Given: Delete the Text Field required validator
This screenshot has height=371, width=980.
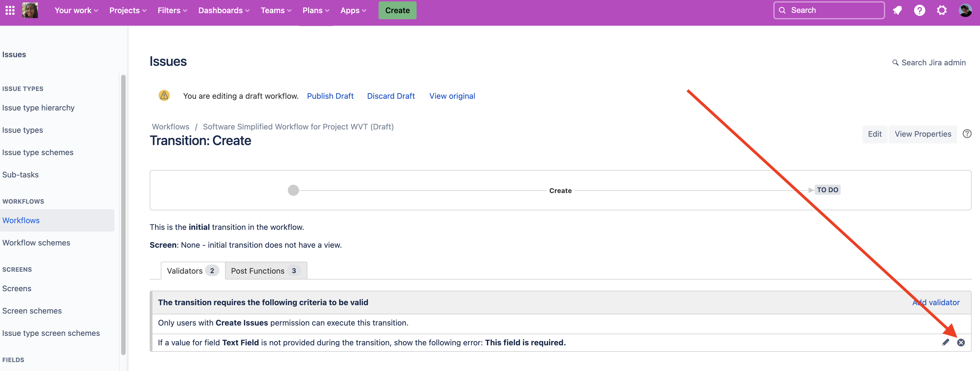Looking at the screenshot, I should (961, 343).
